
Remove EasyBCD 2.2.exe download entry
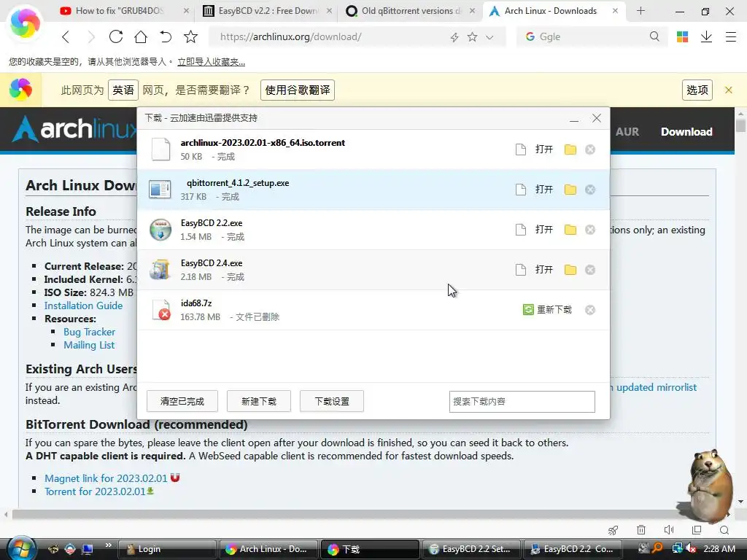click(x=589, y=230)
